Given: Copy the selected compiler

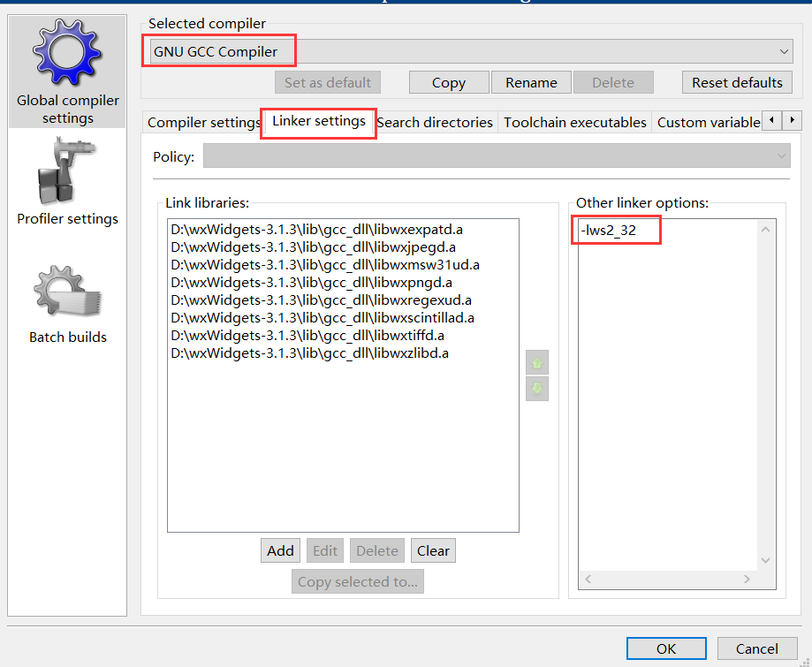Looking at the screenshot, I should (x=448, y=83).
